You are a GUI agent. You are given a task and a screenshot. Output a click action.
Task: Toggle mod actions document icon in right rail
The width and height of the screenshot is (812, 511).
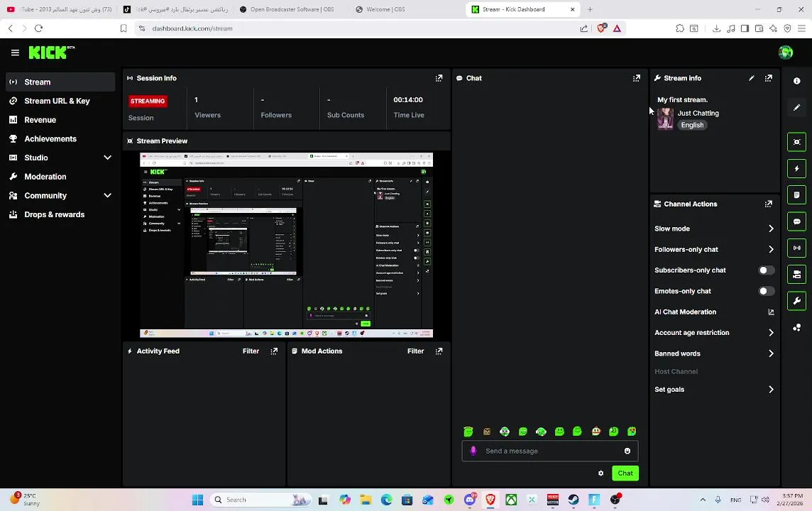(796, 194)
